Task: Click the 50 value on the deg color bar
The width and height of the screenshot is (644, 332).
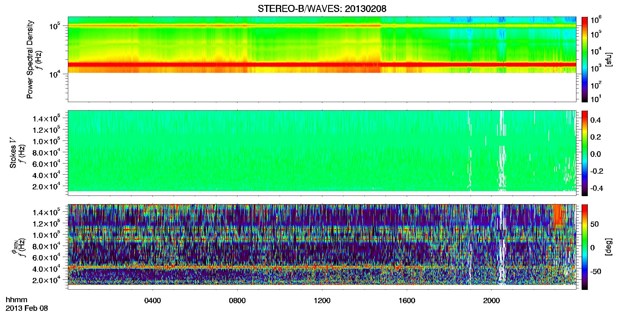Action: tap(595, 224)
